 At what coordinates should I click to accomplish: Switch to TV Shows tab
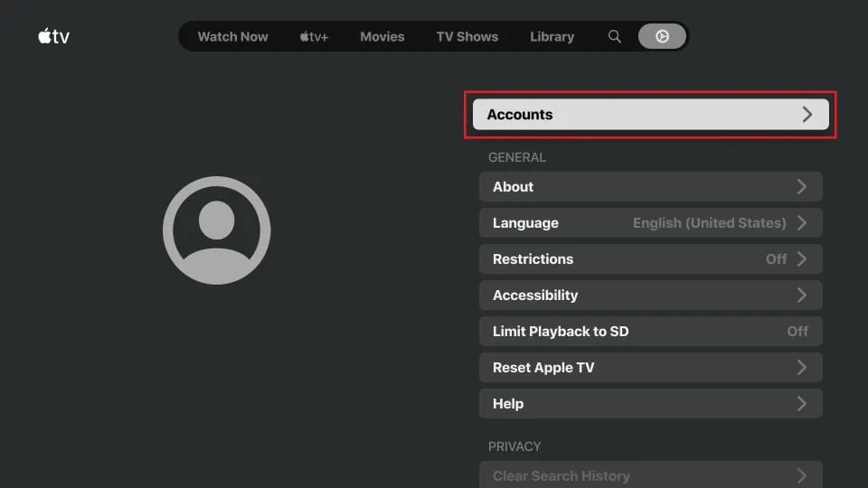click(x=467, y=36)
